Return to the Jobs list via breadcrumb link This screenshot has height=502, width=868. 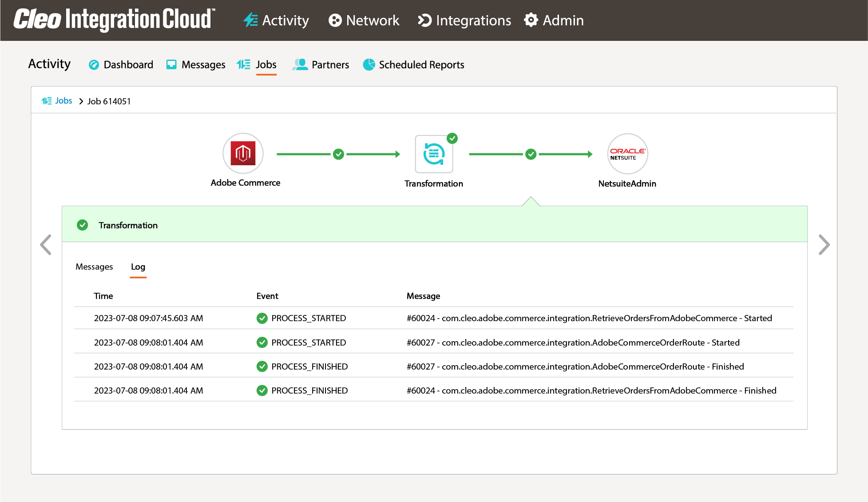click(64, 101)
